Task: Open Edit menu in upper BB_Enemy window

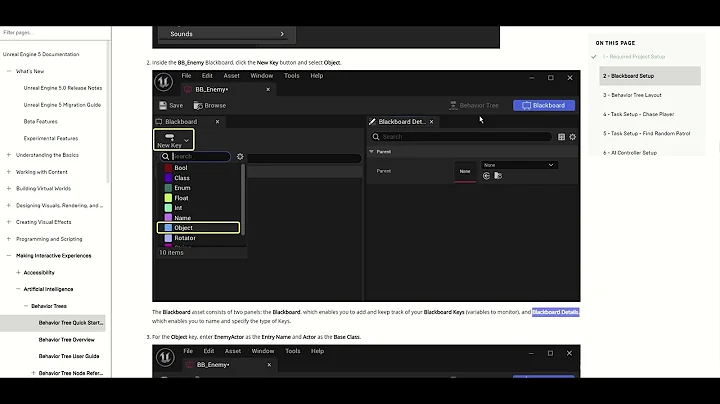Action: click(x=207, y=76)
